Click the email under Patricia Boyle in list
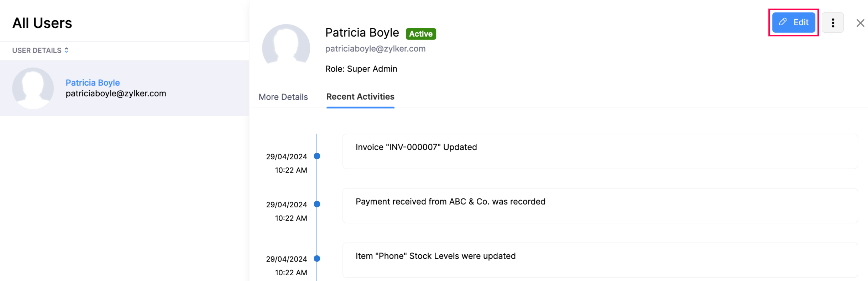The height and width of the screenshot is (281, 868). (116, 94)
